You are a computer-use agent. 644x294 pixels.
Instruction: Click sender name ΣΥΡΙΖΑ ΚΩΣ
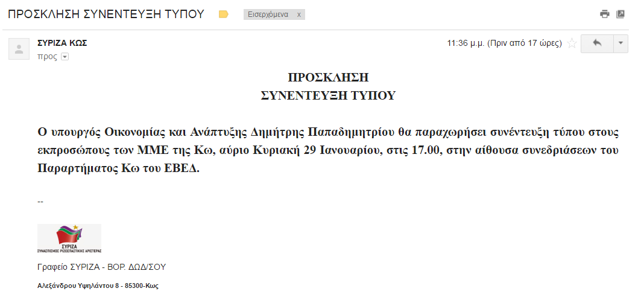click(x=62, y=43)
